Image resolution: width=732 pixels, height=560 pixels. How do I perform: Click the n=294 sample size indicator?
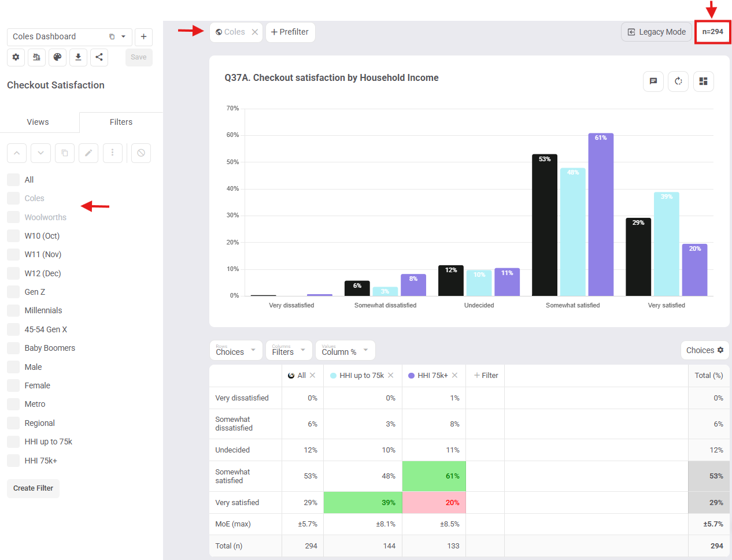tap(713, 32)
